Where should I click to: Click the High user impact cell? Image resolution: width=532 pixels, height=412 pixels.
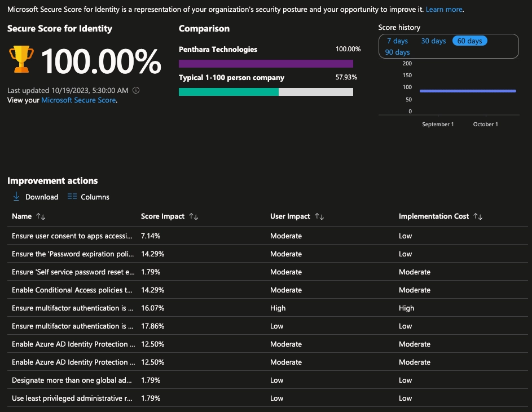coord(278,308)
